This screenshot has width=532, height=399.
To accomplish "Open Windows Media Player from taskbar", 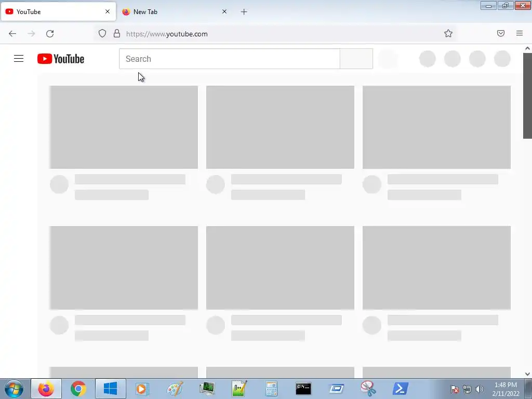I will [x=142, y=389].
